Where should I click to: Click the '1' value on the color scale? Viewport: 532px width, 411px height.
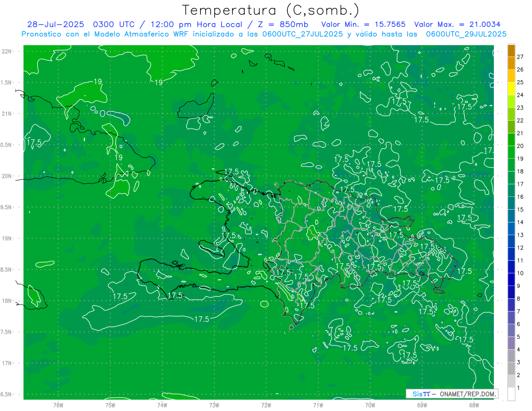tap(519, 388)
